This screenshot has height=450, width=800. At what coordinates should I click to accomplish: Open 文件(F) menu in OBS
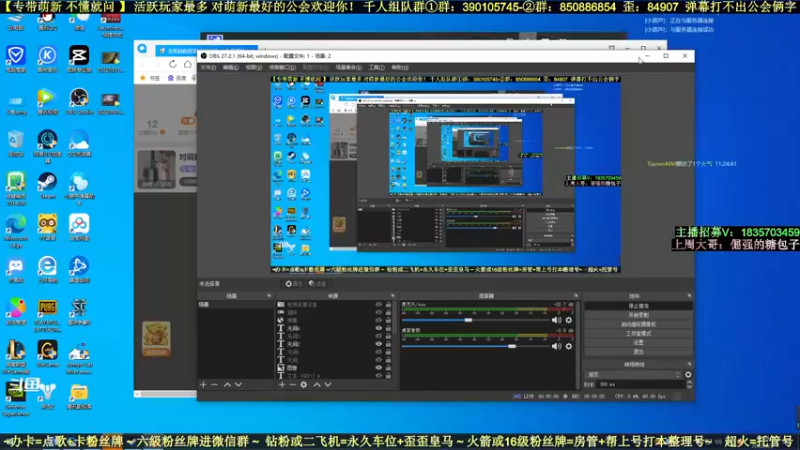208,67
